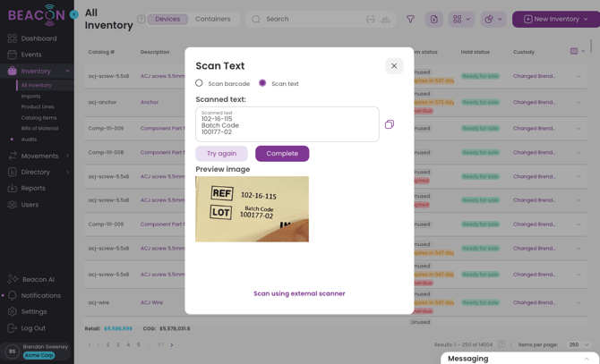Click the Acme Corp organization badge
This screenshot has height=364, width=600.
pos(39,355)
